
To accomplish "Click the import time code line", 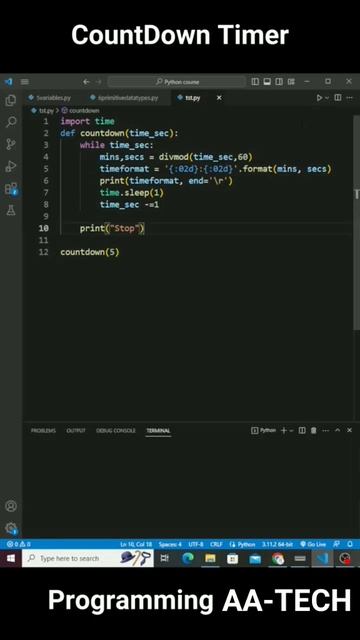I will [87, 121].
